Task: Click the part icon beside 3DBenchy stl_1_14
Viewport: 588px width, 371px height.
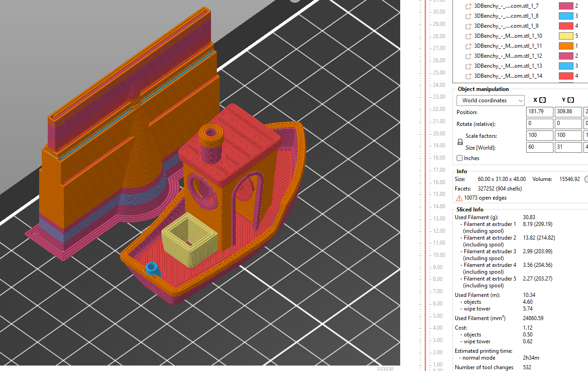Action: coord(468,76)
